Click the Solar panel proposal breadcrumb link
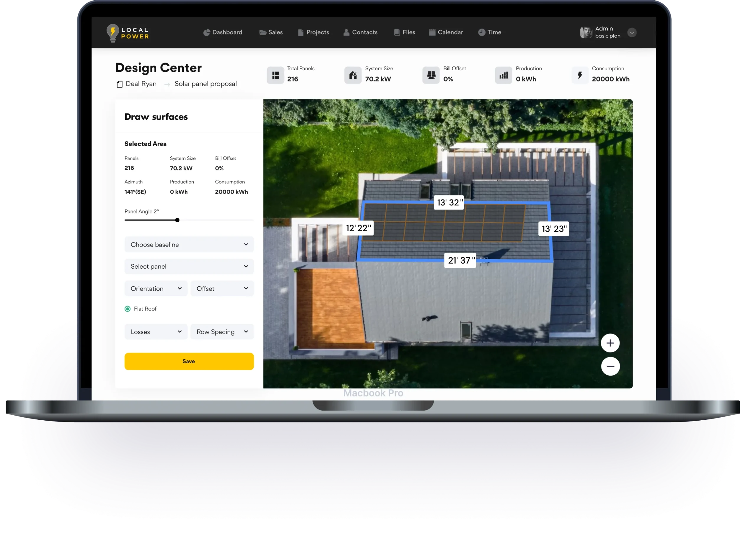This screenshot has width=756, height=536. (205, 84)
